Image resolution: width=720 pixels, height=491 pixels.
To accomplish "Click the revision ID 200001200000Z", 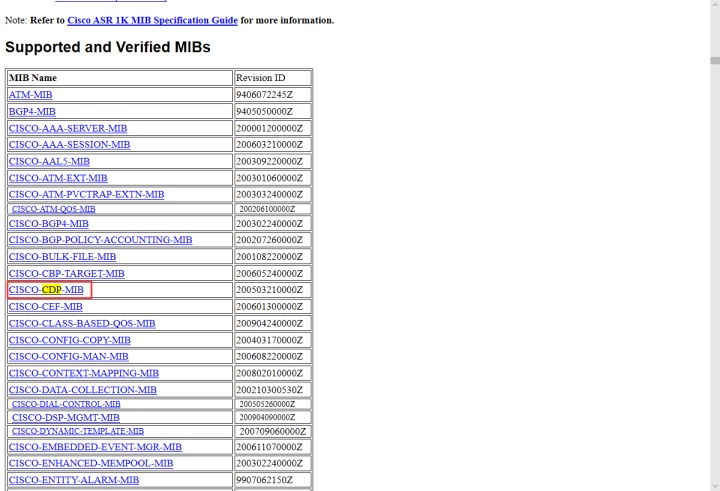I will (270, 129).
